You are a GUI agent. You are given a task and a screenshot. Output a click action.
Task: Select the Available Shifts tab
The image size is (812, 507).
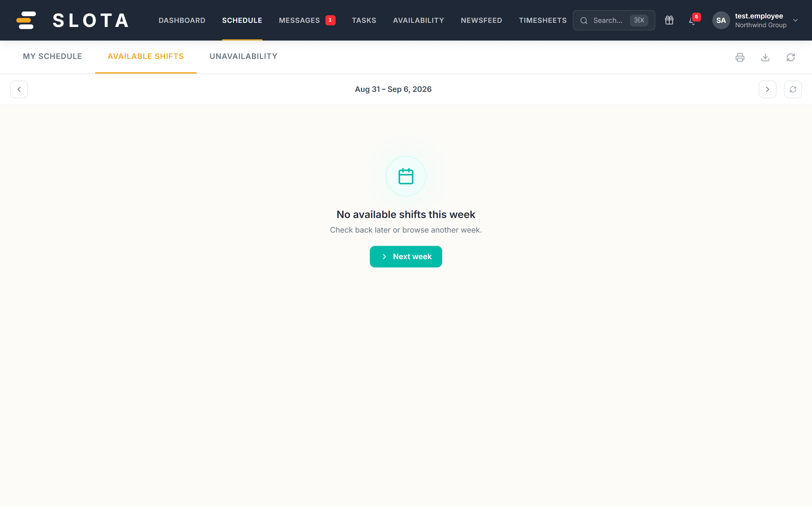coord(146,56)
